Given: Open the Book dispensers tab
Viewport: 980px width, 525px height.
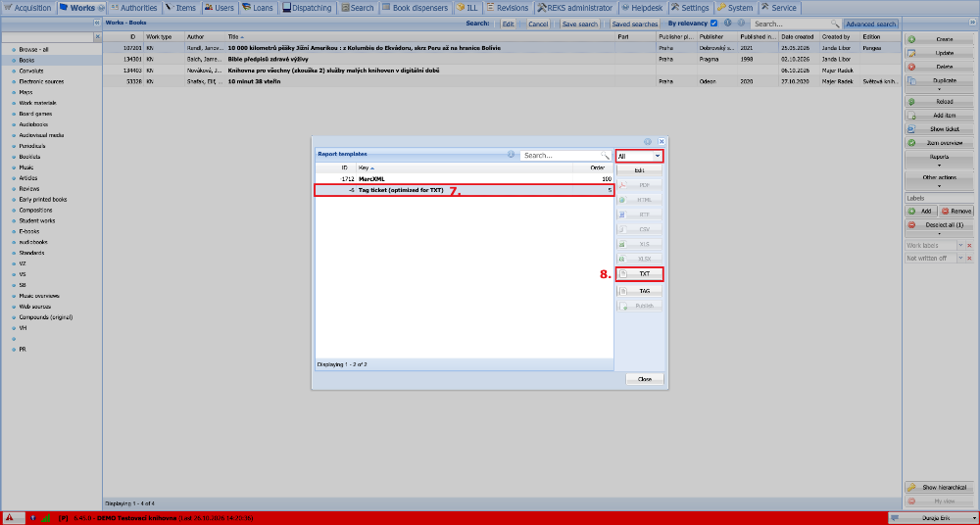Looking at the screenshot, I should point(415,8).
